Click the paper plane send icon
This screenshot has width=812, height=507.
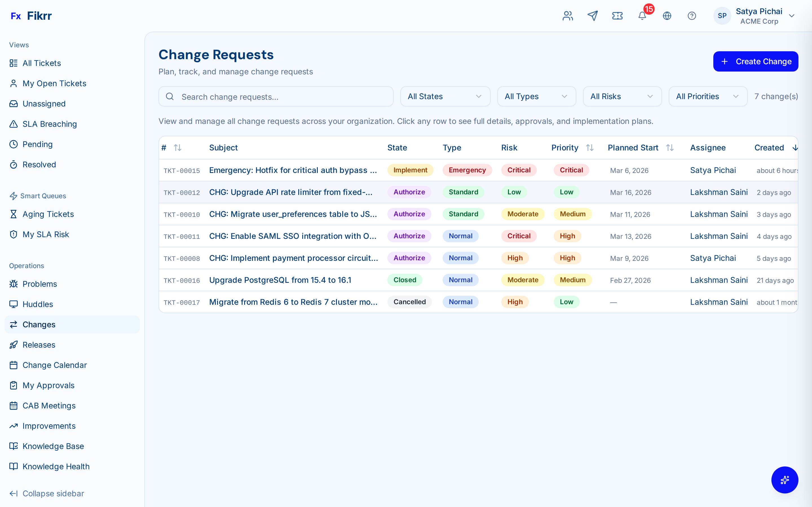(593, 16)
